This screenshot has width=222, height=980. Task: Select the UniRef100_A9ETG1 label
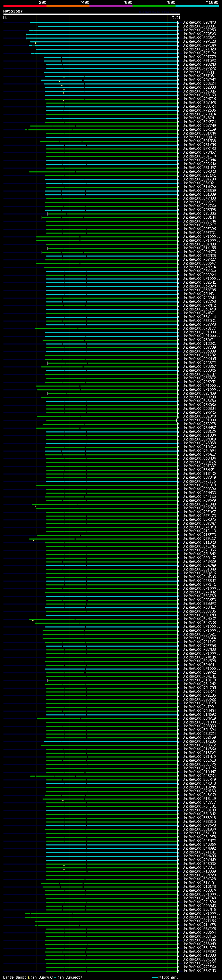tap(199, 233)
